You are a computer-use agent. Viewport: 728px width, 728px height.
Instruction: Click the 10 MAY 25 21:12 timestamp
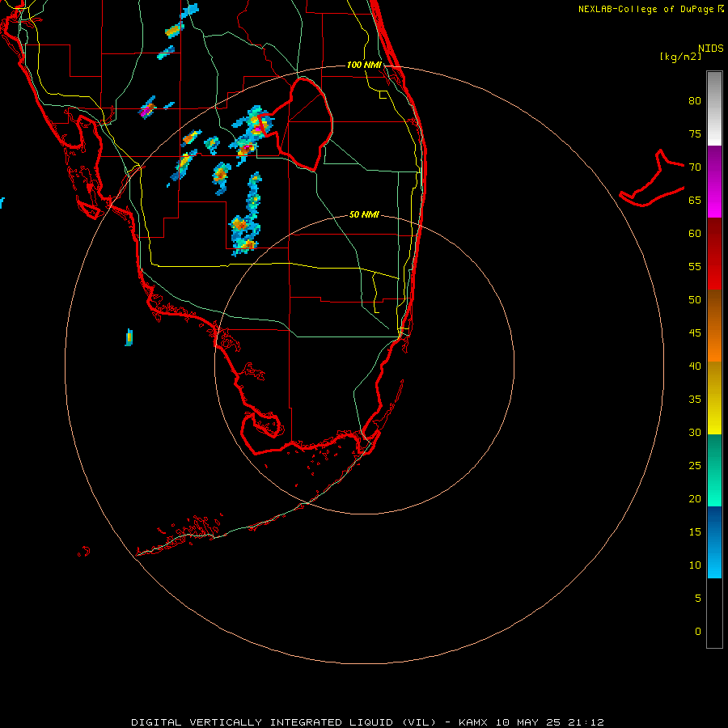tap(550, 722)
